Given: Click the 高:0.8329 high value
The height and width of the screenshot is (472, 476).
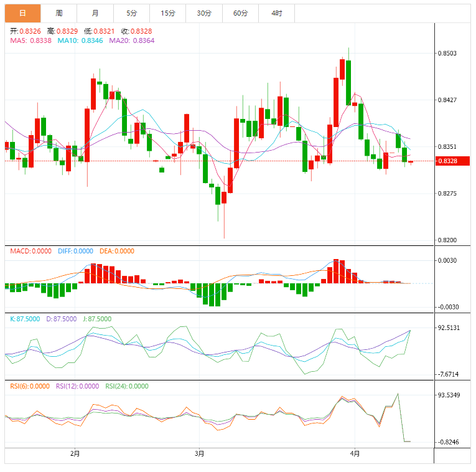Looking at the screenshot, I should tap(63, 31).
